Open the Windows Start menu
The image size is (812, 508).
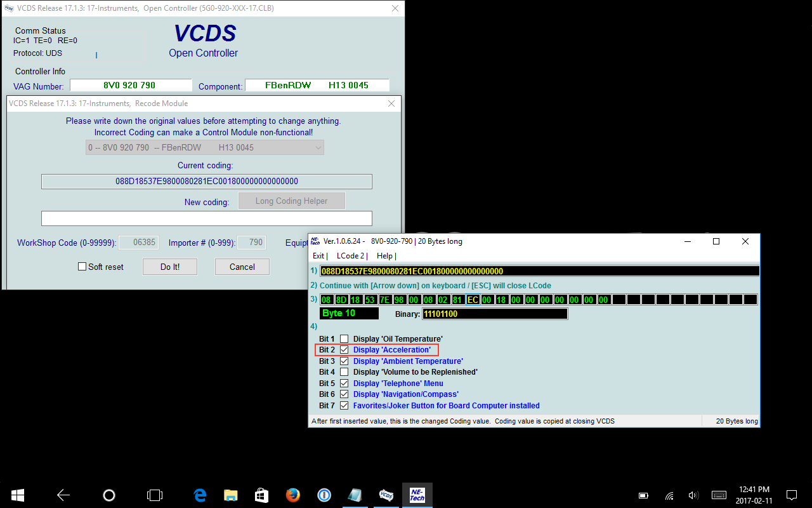(17, 495)
